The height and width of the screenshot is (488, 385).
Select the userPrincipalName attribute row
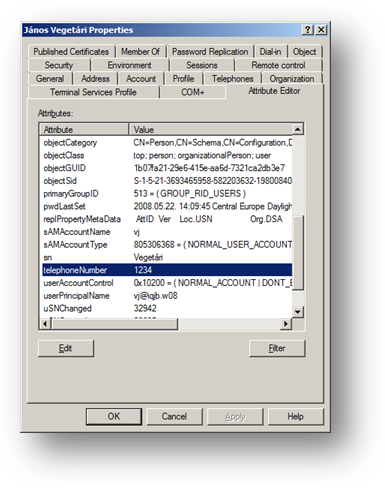click(167, 296)
